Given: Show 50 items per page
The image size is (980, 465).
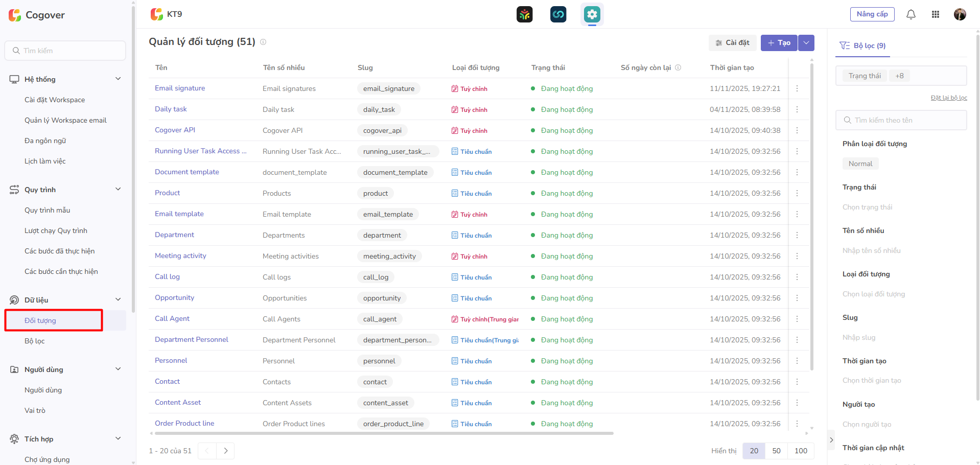Looking at the screenshot, I should click(776, 451).
